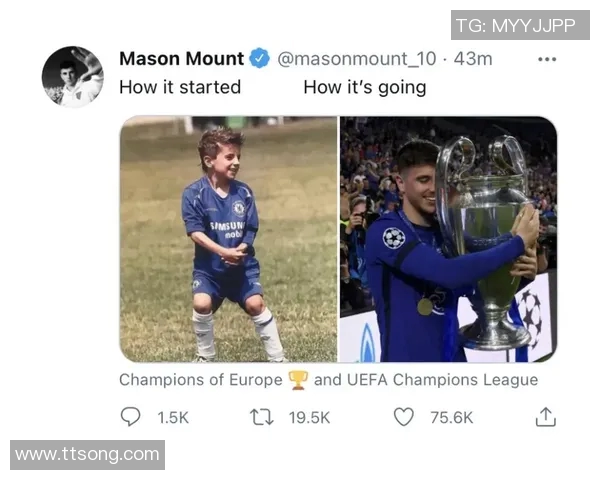
Task: Click the blue verified badge
Action: (259, 59)
